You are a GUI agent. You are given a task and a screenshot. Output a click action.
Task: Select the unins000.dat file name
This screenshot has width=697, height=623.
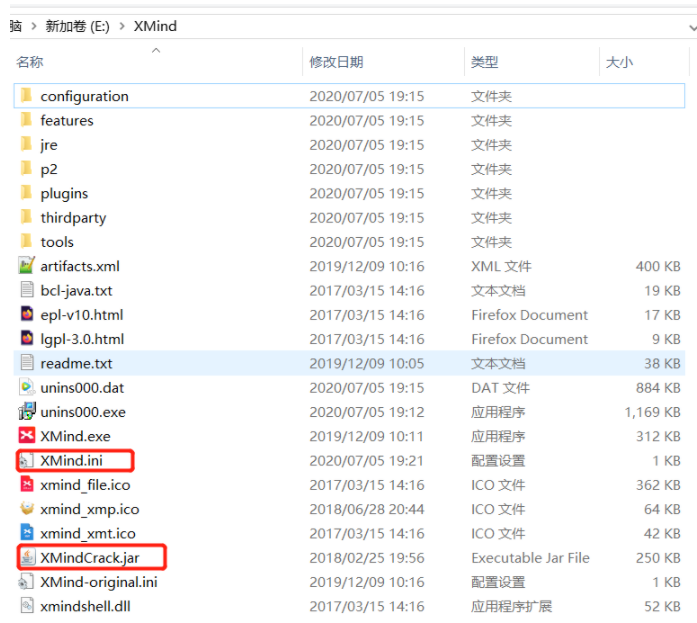[82, 388]
